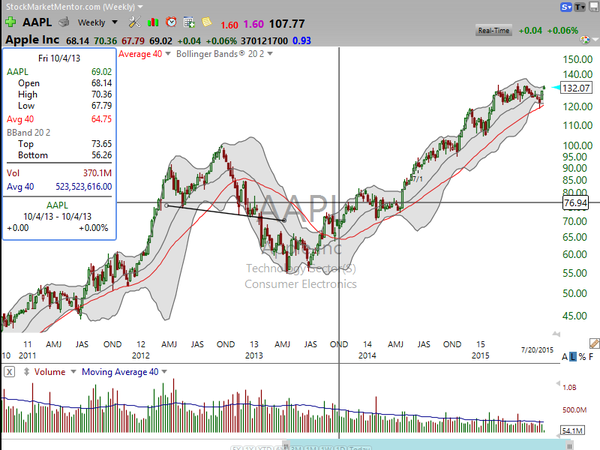Click the calendar with plus icon
The width and height of the screenshot is (600, 450).
tap(189, 22)
